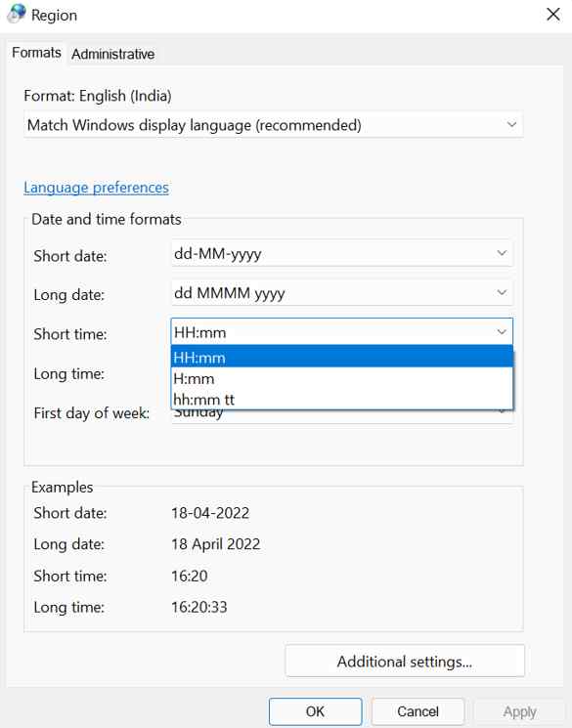Pick hh:mm tt option in list
Screen dimensions: 572x728
342,400
